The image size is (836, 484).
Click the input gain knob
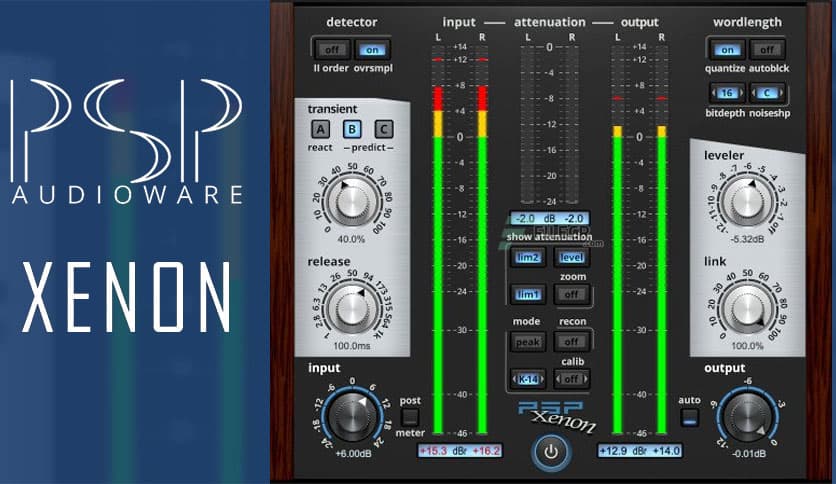[352, 417]
